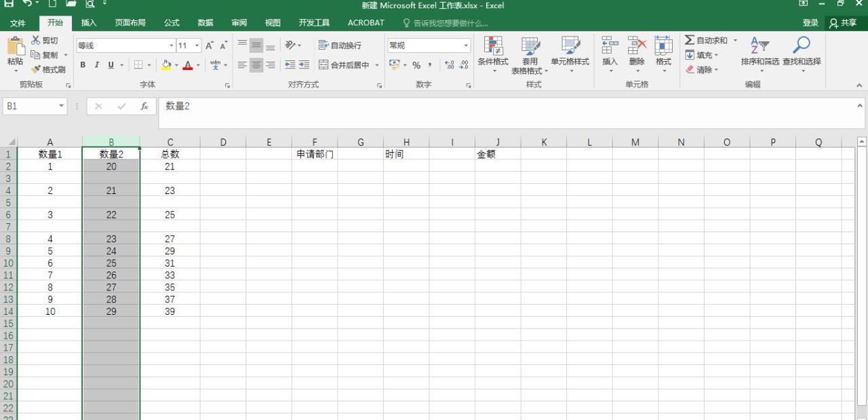Click the 共享 share button

pos(843,23)
